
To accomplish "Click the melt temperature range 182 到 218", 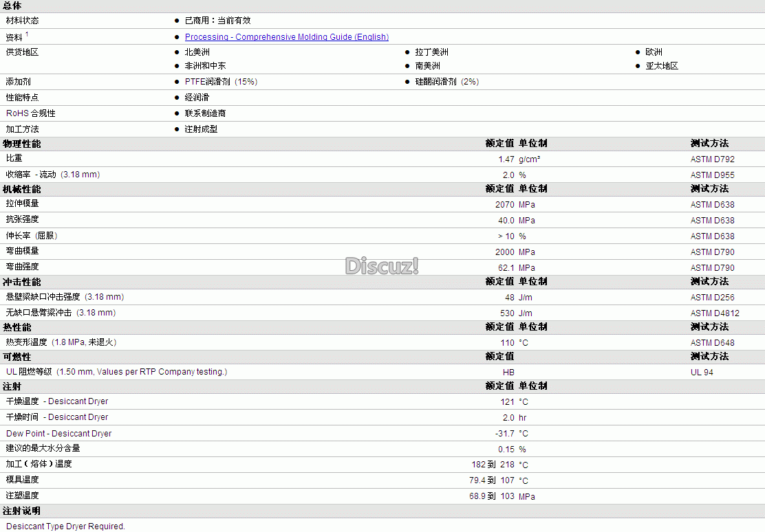I will (493, 465).
